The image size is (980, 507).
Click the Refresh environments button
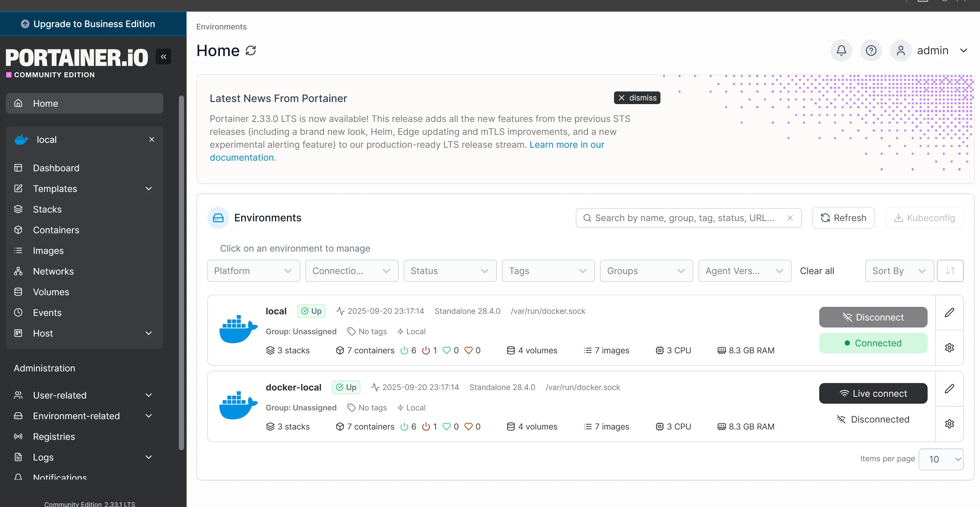843,218
